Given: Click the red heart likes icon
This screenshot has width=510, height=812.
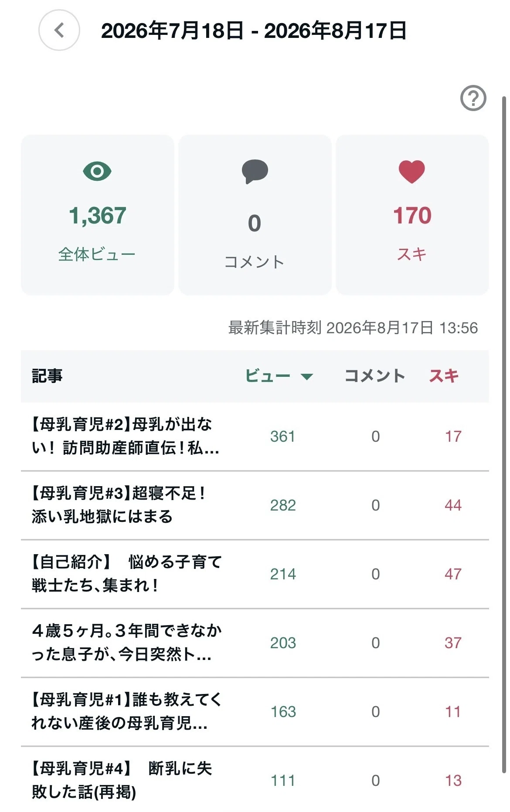Looking at the screenshot, I should (x=412, y=172).
